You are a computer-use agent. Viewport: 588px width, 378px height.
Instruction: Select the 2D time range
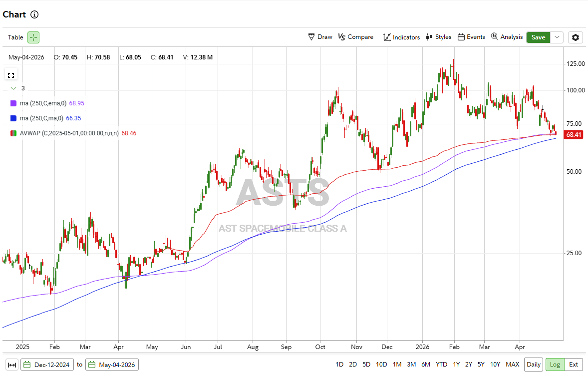[353, 365]
